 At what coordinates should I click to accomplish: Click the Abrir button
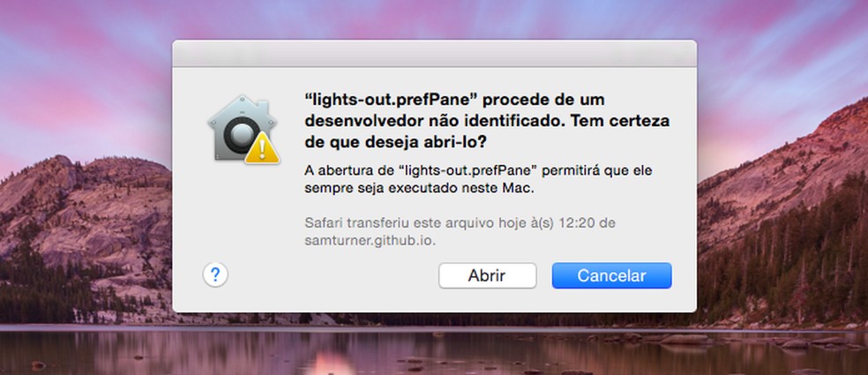487,275
